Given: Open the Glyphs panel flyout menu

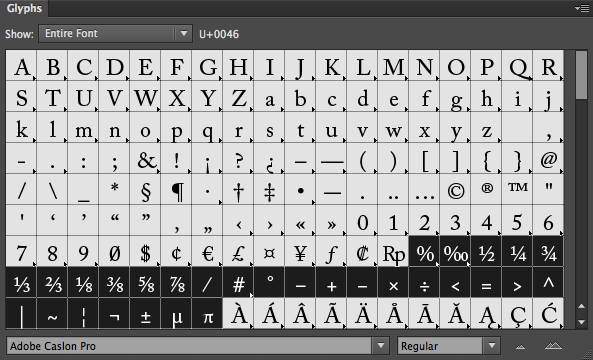Looking at the screenshot, I should click(x=582, y=8).
